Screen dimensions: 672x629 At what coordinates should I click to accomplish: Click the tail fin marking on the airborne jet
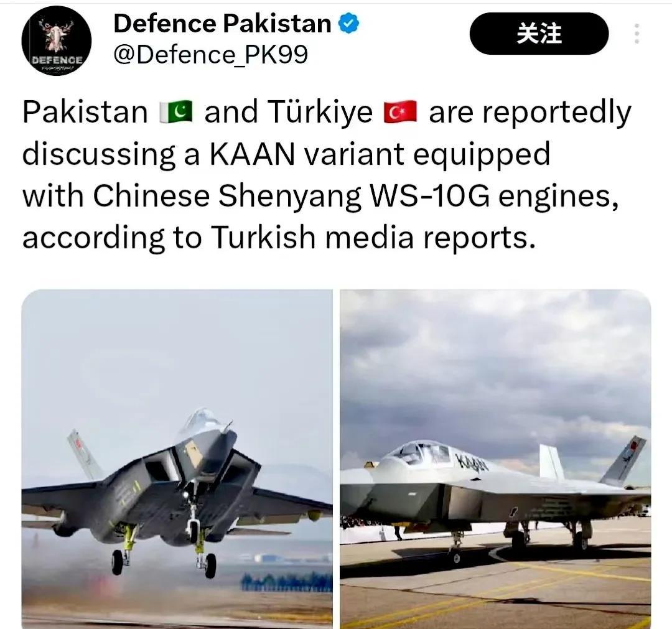(80, 448)
